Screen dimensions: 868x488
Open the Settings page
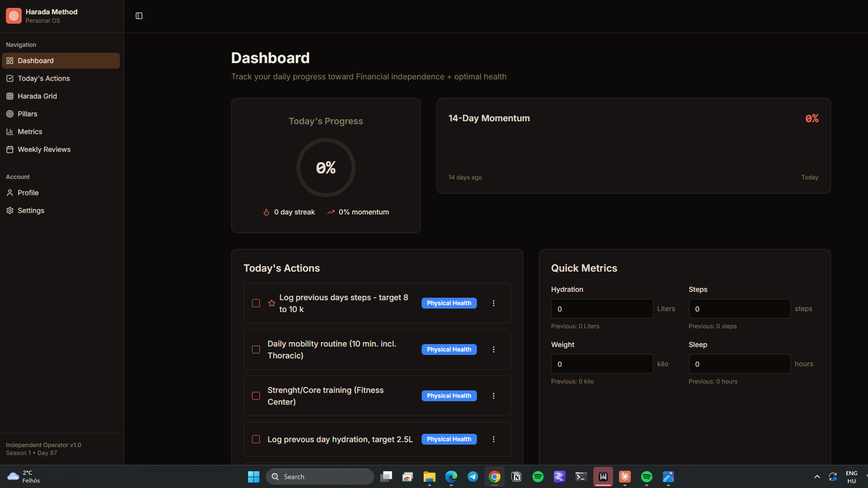pyautogui.click(x=31, y=210)
